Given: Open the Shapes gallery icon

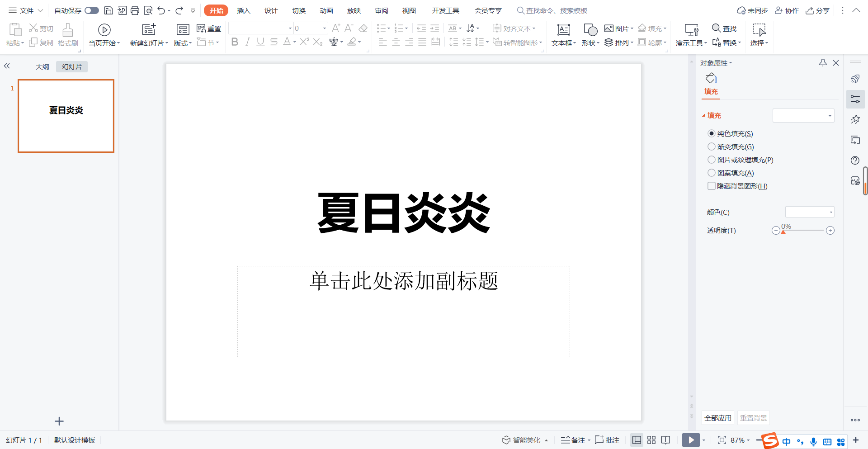Looking at the screenshot, I should pos(590,30).
